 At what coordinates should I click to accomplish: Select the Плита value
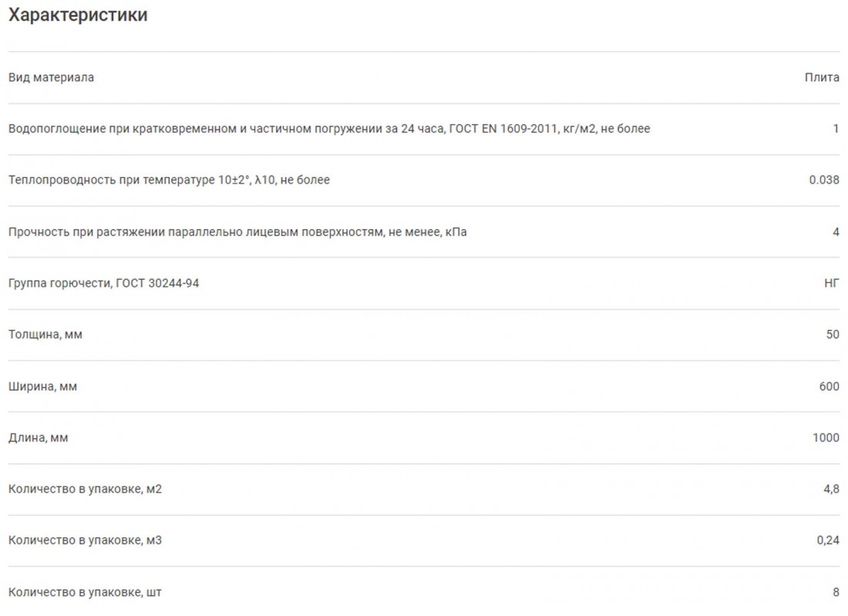click(822, 77)
